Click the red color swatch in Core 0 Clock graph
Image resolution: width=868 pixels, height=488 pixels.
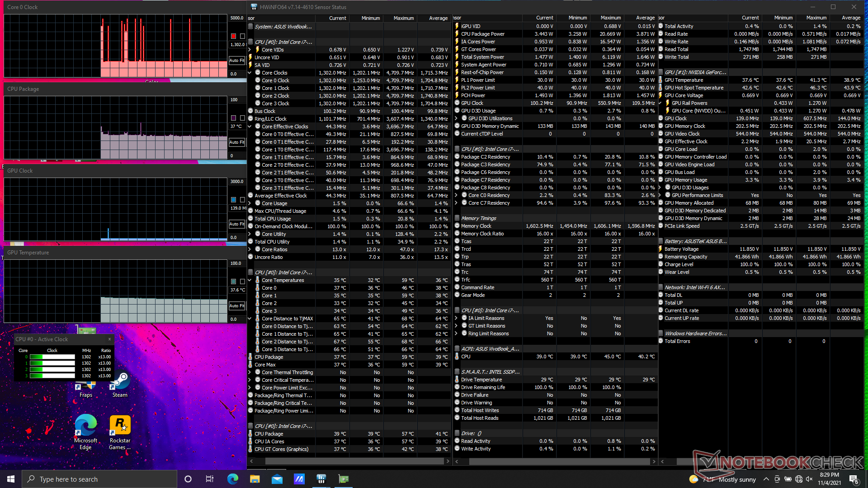pos(233,36)
